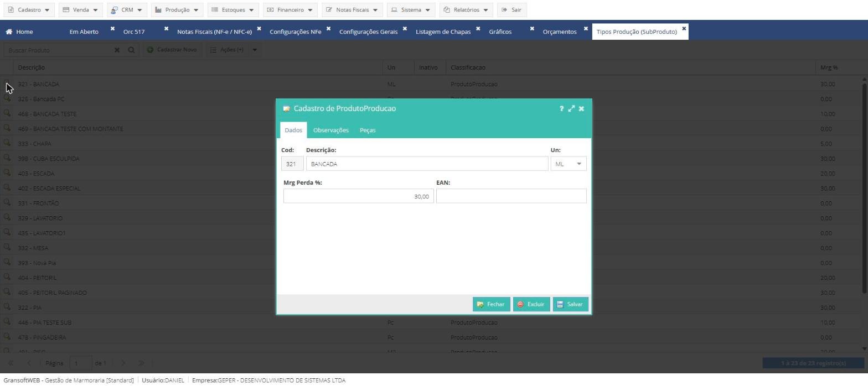Close the Configurações NFe tab
Viewport: 868px width, 386px height.
tap(328, 28)
